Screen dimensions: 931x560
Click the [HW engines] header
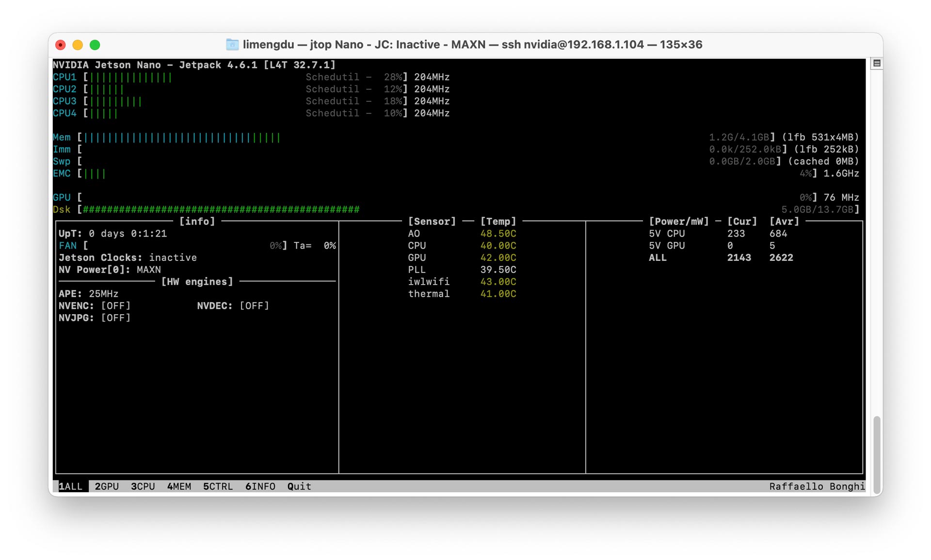pyautogui.click(x=197, y=282)
